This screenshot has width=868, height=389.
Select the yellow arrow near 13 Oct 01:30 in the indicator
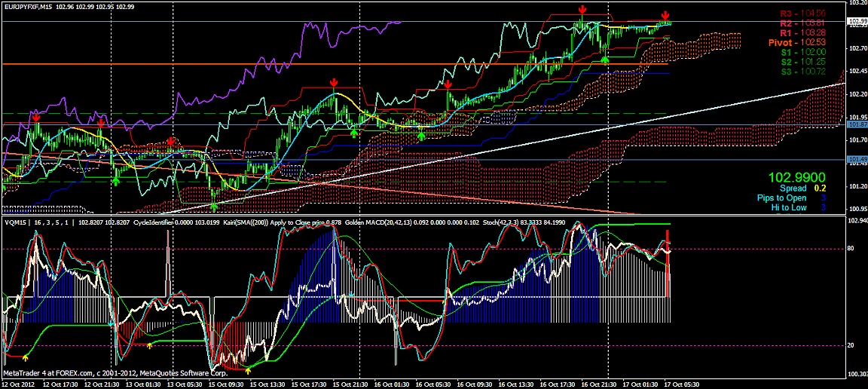[149, 346]
